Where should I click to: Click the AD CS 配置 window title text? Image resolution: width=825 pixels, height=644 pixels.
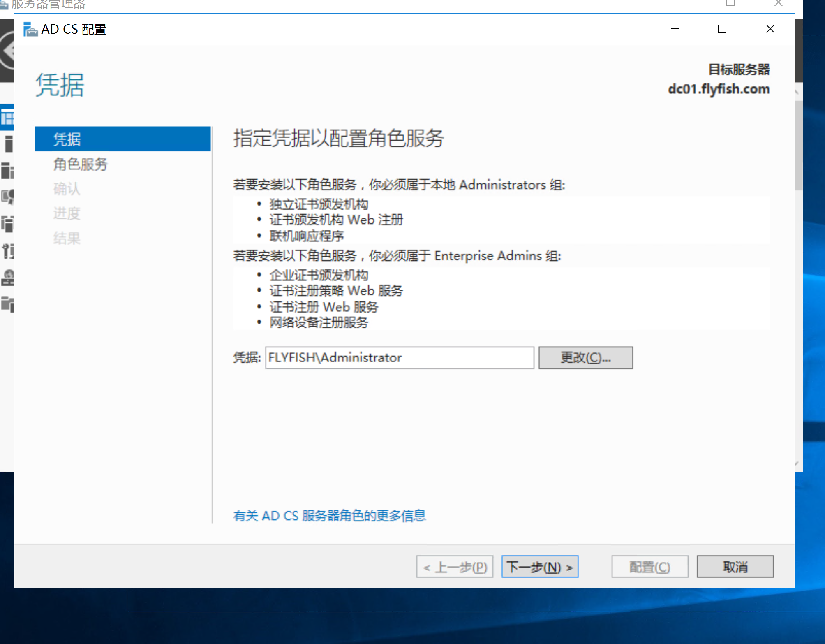point(74,29)
